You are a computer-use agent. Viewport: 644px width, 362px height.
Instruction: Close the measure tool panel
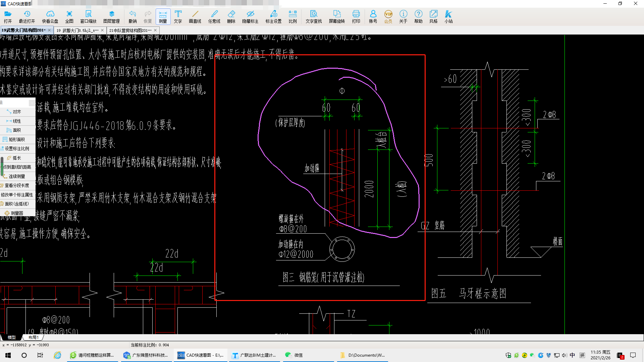(32, 103)
